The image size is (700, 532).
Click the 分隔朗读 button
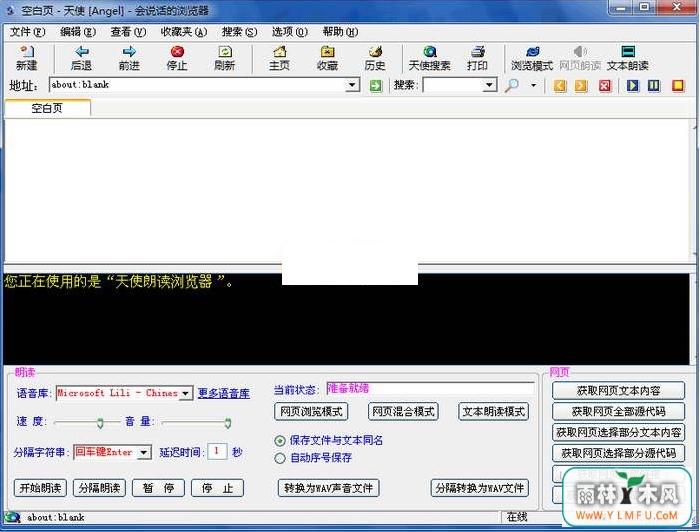(x=99, y=488)
